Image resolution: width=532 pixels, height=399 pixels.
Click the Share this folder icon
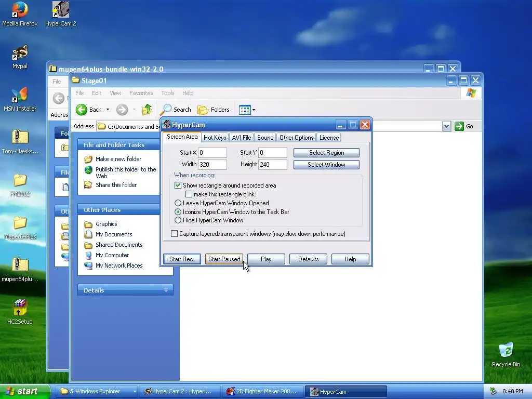point(88,185)
